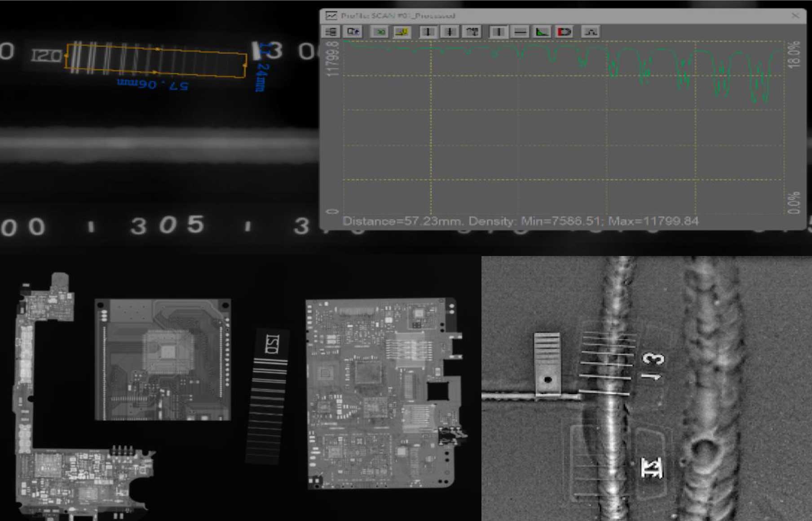The height and width of the screenshot is (521, 812).
Task: Click the yellow measurement icon in toolbar
Action: coord(402,32)
